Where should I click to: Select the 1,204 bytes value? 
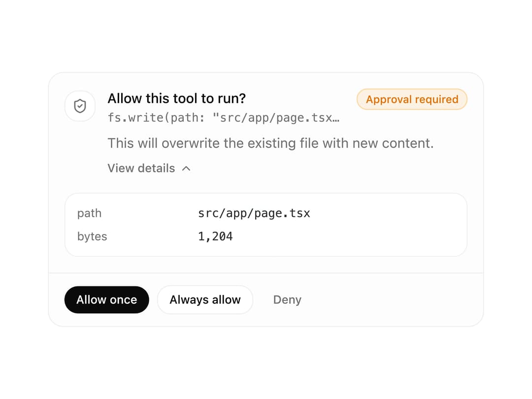click(x=215, y=236)
